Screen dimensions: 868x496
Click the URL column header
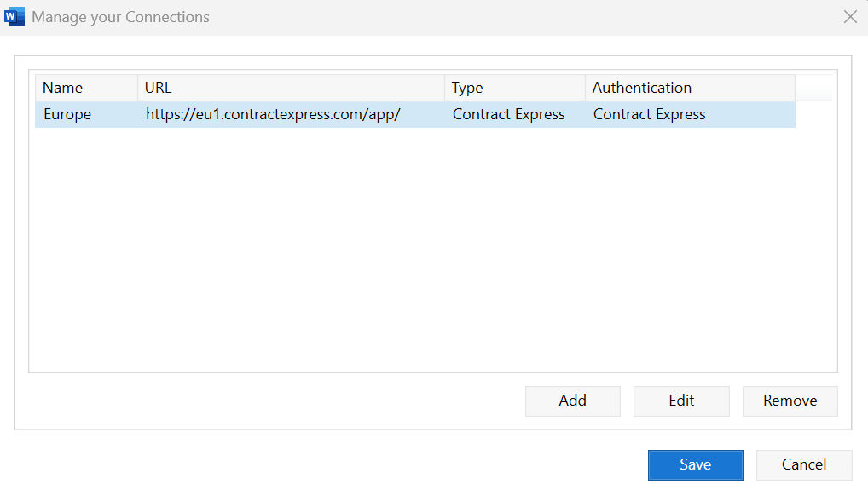click(290, 88)
